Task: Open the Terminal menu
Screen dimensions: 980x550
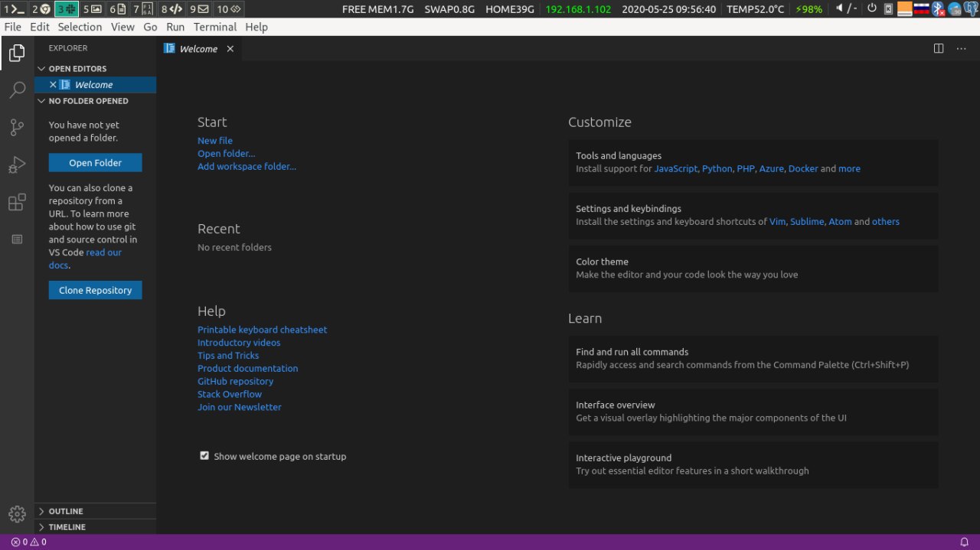Action: tap(215, 27)
